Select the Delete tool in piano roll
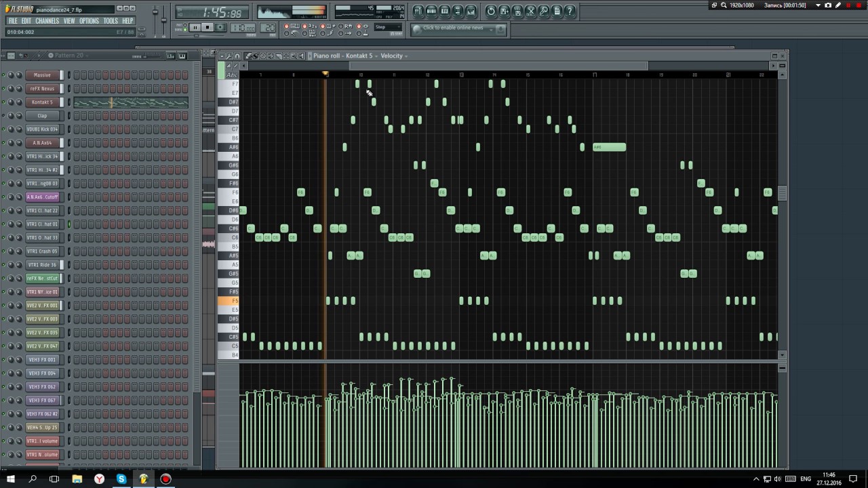 tap(263, 56)
